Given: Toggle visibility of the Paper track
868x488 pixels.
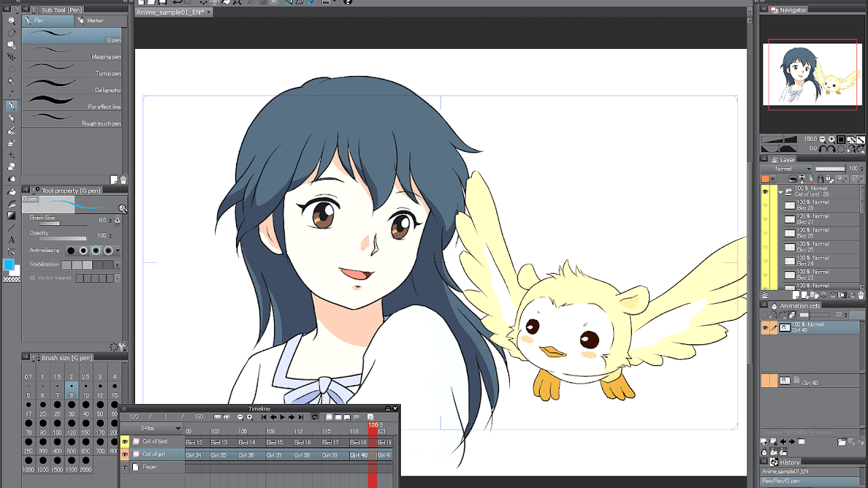Looking at the screenshot, I should pyautogui.click(x=125, y=467).
